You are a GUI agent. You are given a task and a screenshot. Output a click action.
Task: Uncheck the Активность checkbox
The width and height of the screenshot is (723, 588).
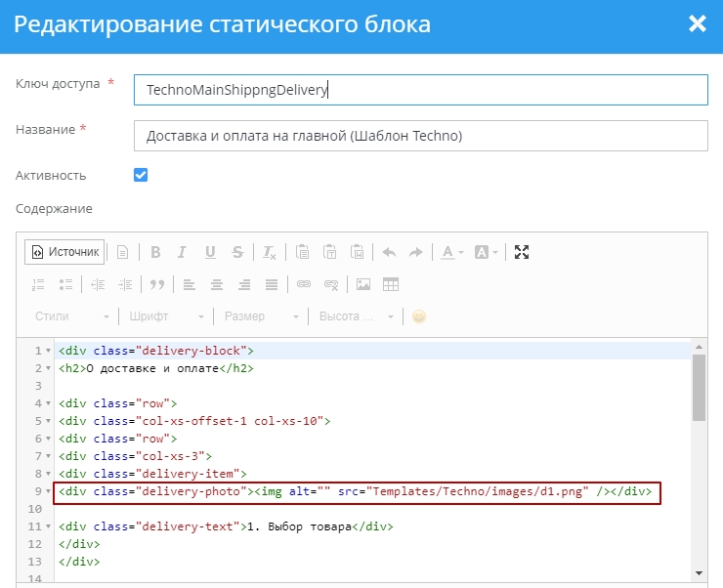click(x=141, y=175)
